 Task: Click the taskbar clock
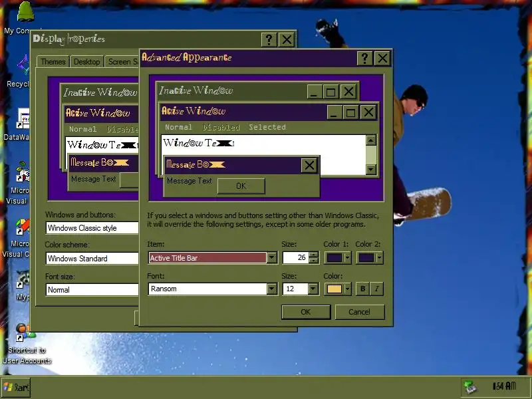click(504, 386)
